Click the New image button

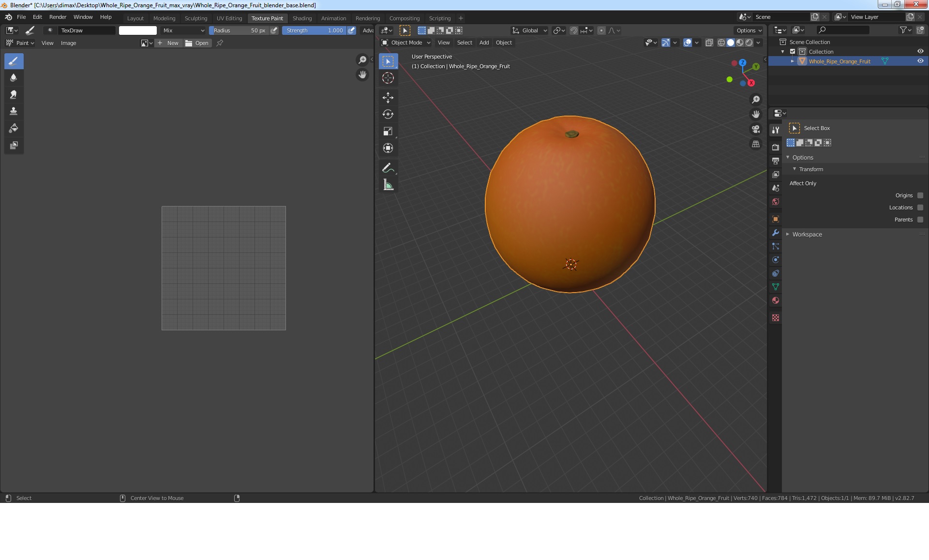(x=168, y=43)
